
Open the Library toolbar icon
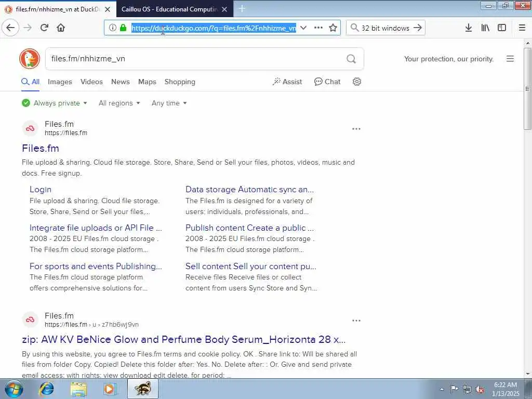(x=485, y=28)
